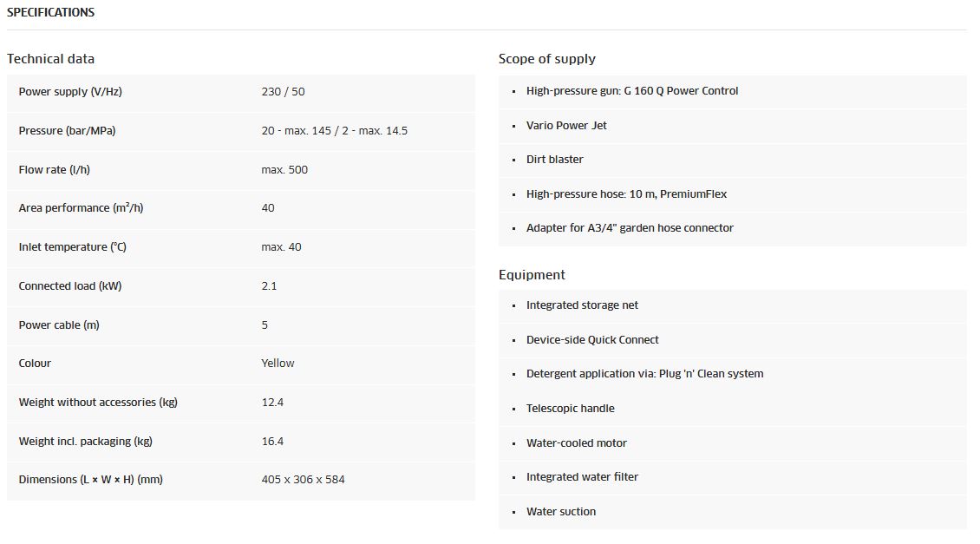Click Weight without accessories row
980x544 pixels.
240,402
